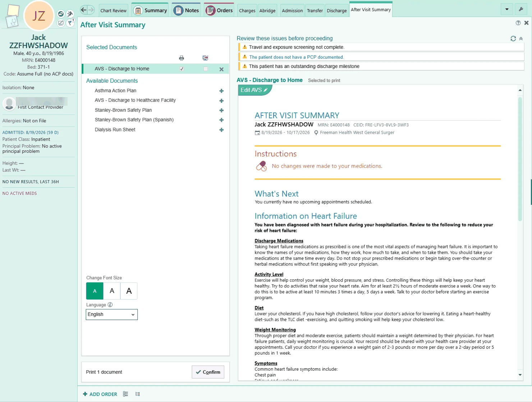
Task: Select the smallest font size A
Action: point(95,291)
